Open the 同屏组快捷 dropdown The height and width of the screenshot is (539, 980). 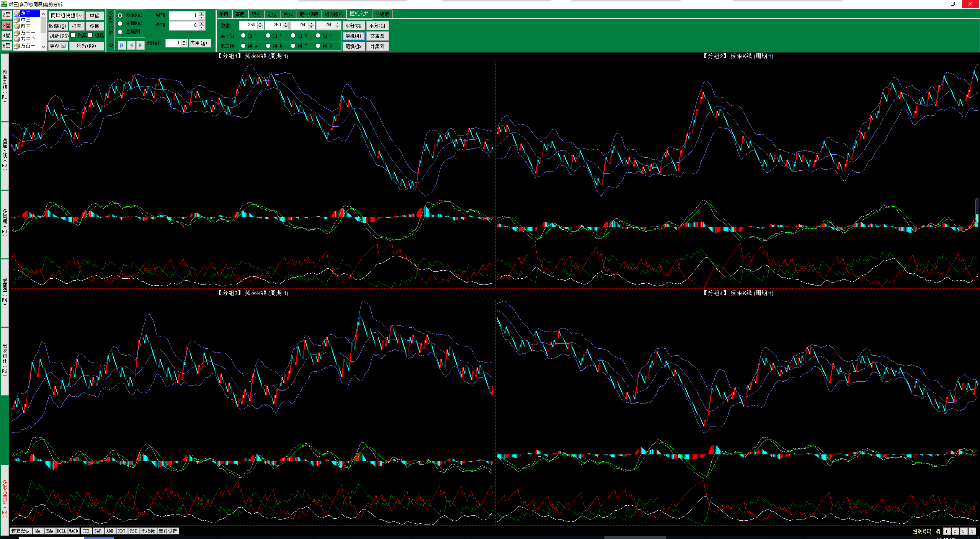point(80,15)
